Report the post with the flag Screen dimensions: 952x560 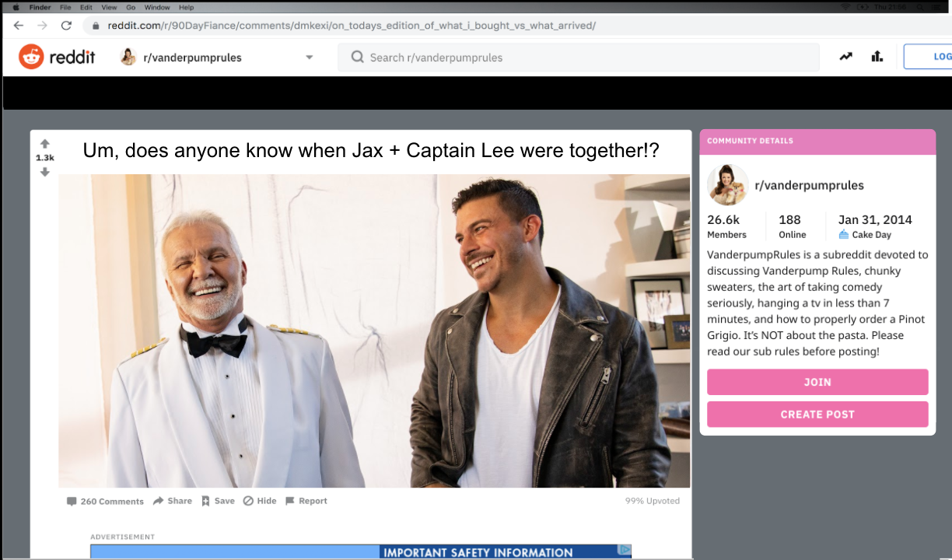pos(306,501)
